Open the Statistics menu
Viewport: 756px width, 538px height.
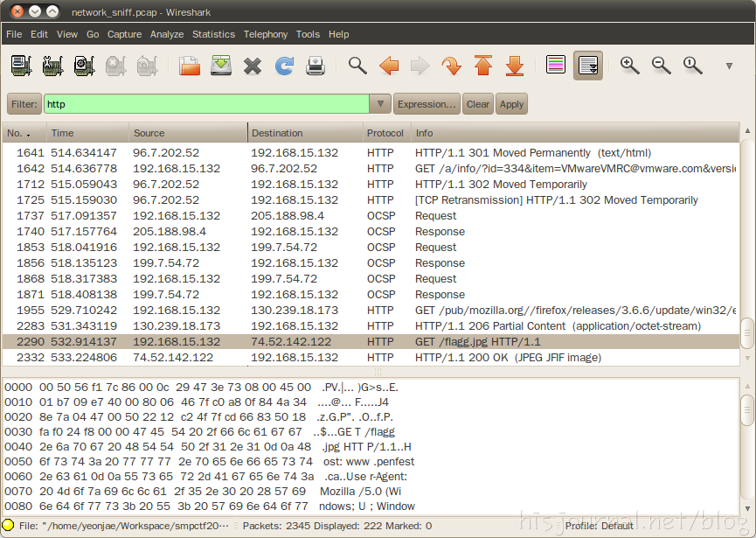pos(213,34)
